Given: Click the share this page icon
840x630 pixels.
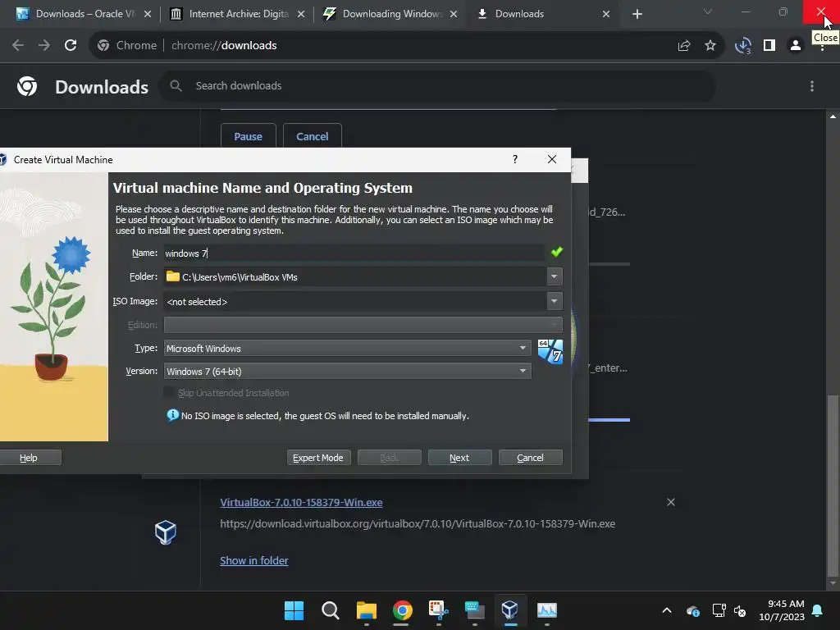Looking at the screenshot, I should [683, 46].
